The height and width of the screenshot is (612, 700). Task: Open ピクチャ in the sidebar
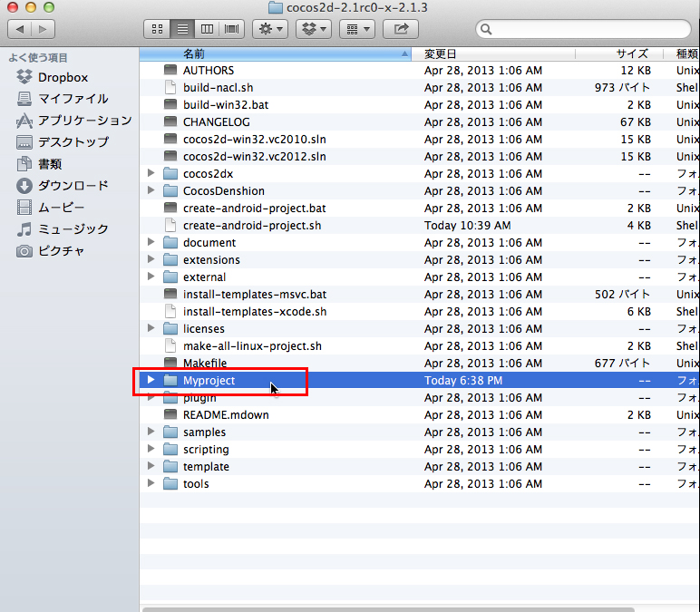(51, 251)
